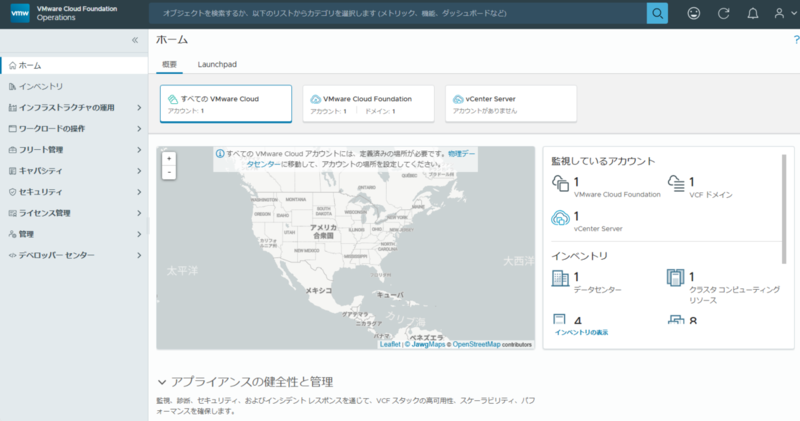Expand インフラストラクチャの運用 menu chevron
Screen dimensions: 800x421
tap(139, 108)
